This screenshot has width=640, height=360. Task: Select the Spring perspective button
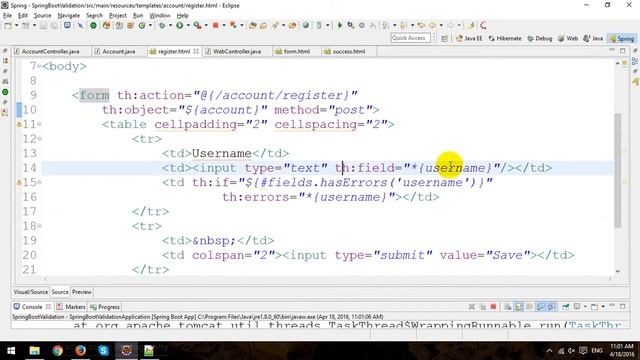[x=622, y=38]
